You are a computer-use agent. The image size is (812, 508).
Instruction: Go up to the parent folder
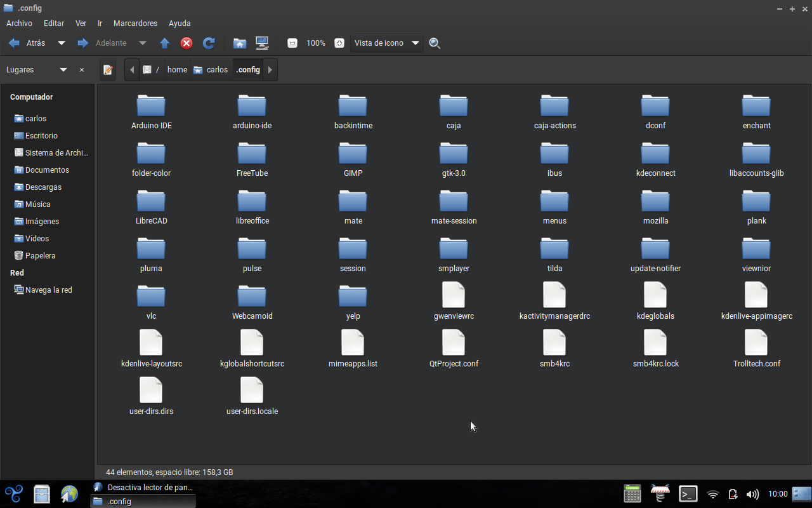click(x=165, y=43)
